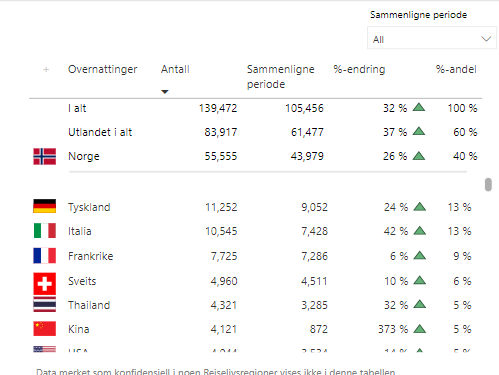Viewport: 499px width, 375px height.
Task: Click the sort arrow under Antall
Action: point(165,92)
